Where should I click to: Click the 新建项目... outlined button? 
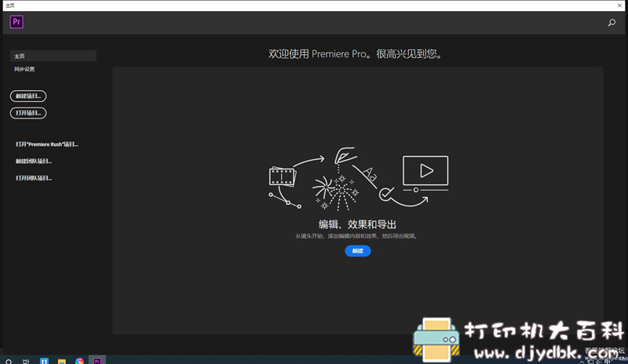click(x=28, y=96)
